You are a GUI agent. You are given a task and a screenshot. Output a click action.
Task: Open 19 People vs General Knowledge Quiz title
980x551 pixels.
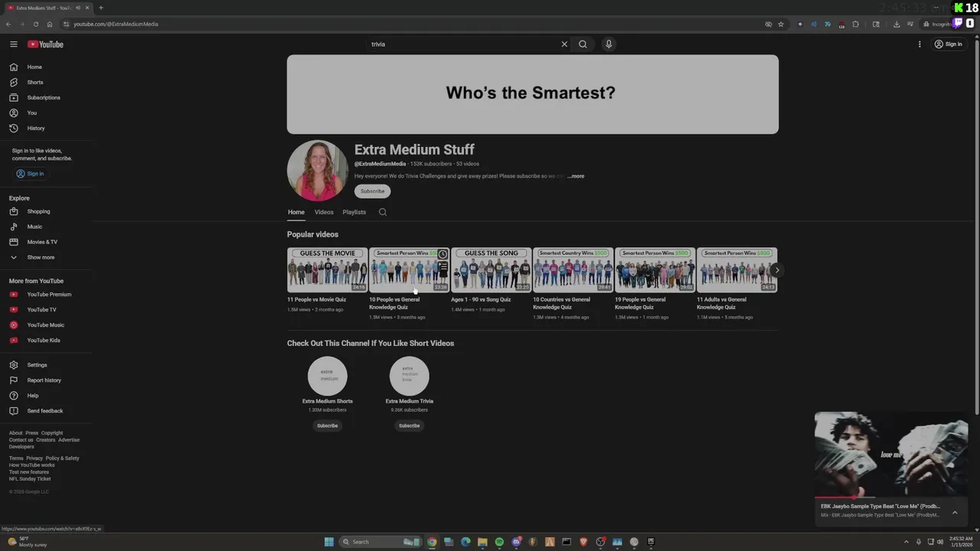(640, 303)
